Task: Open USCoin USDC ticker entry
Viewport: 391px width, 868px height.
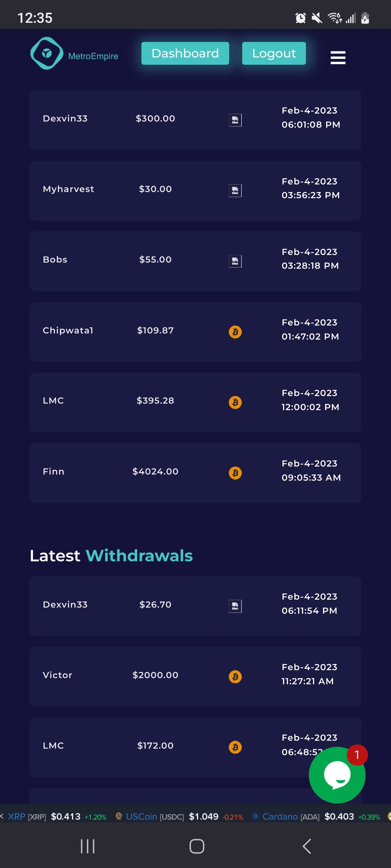Action: click(x=179, y=817)
